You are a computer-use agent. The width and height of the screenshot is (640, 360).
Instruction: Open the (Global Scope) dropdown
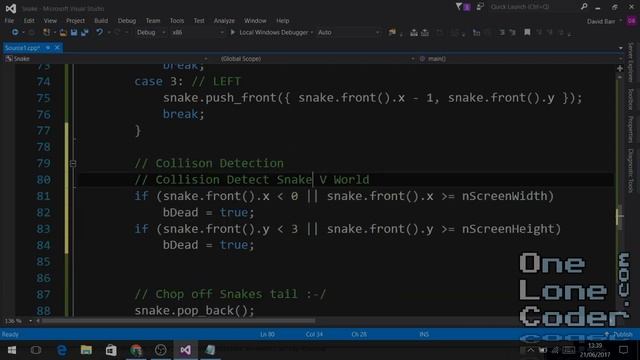317,59
